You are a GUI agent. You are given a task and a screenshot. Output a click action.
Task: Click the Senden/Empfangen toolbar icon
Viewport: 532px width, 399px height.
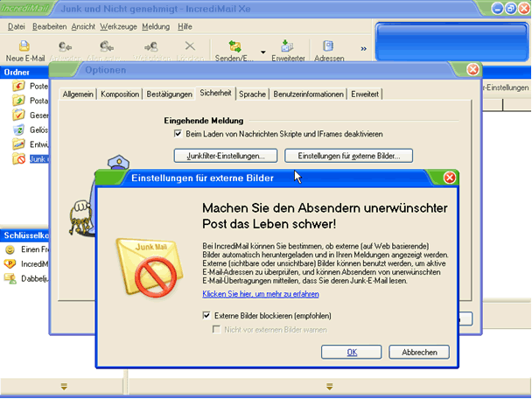[x=234, y=45]
